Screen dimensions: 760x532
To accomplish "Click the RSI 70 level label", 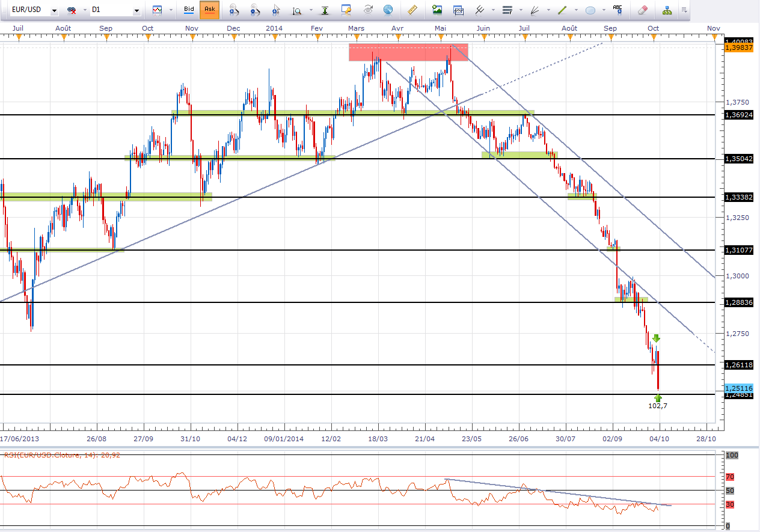I will coord(731,477).
